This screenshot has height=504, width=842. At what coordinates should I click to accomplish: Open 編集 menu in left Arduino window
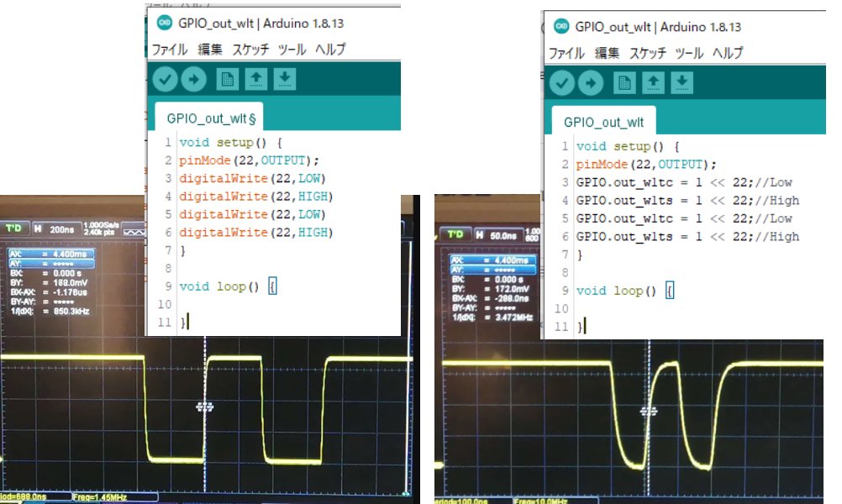tap(210, 50)
